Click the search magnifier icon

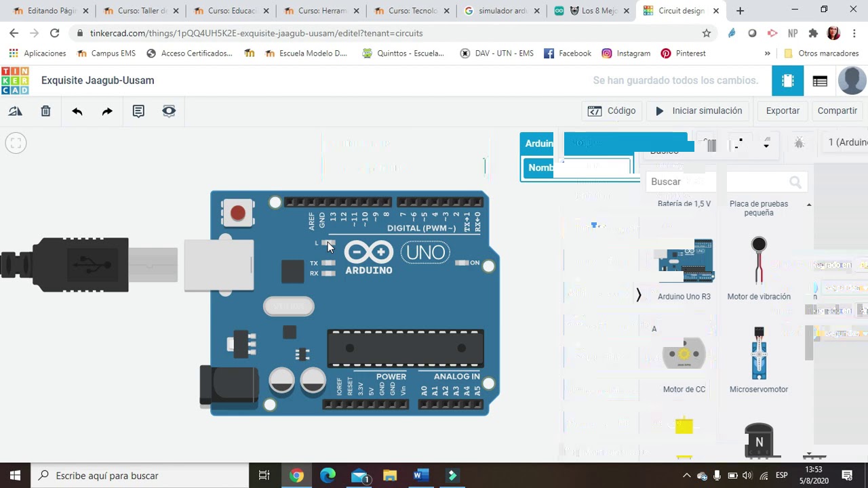[795, 182]
